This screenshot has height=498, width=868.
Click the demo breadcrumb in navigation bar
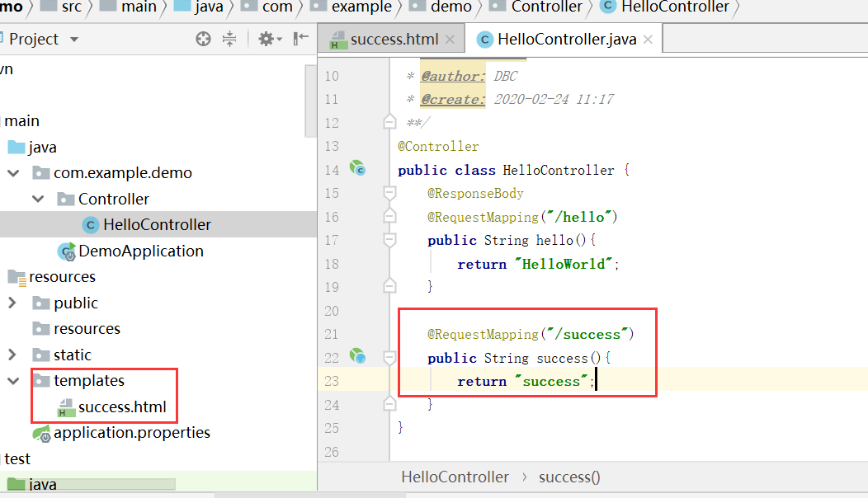point(451,7)
